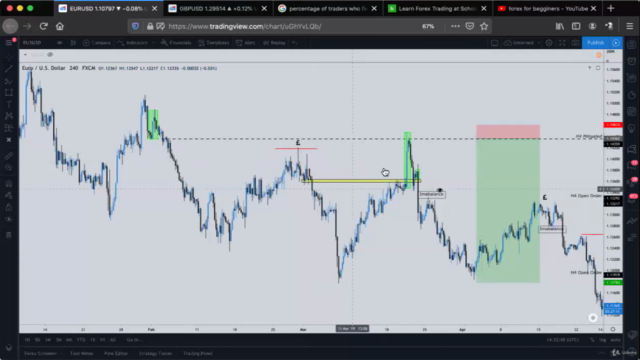The image size is (640, 360).
Task: Select the geometric shapes tool
Action: [x=9, y=93]
